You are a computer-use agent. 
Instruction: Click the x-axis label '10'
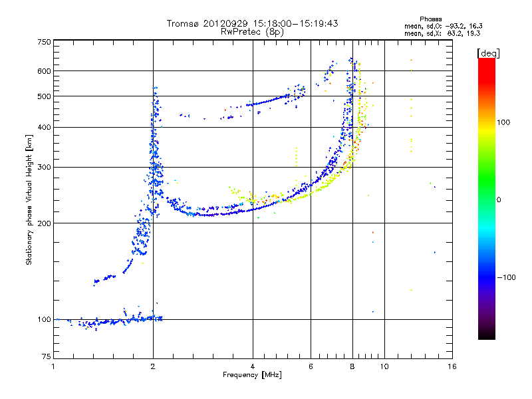point(384,366)
